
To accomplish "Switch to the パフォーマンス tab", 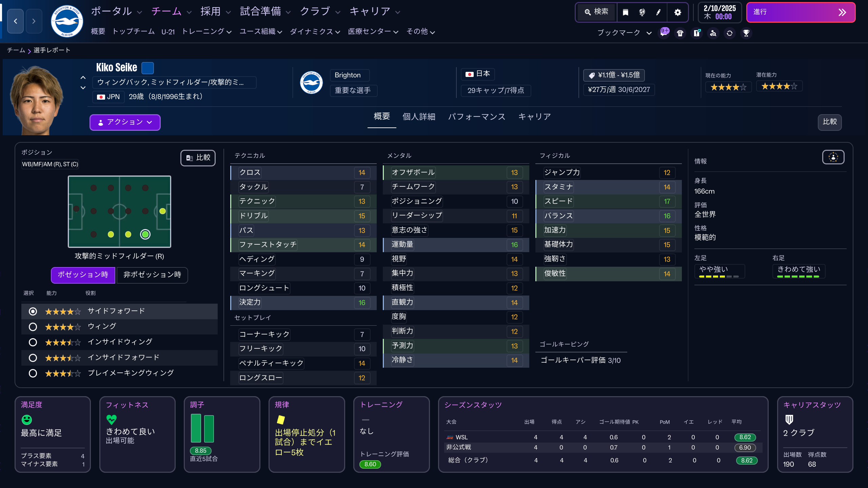I will 477,117.
